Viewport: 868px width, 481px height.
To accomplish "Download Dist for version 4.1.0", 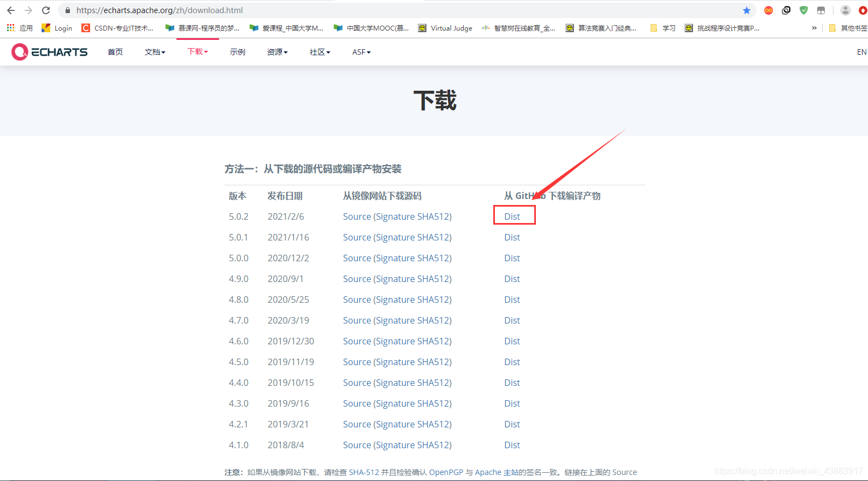I will pyautogui.click(x=512, y=445).
